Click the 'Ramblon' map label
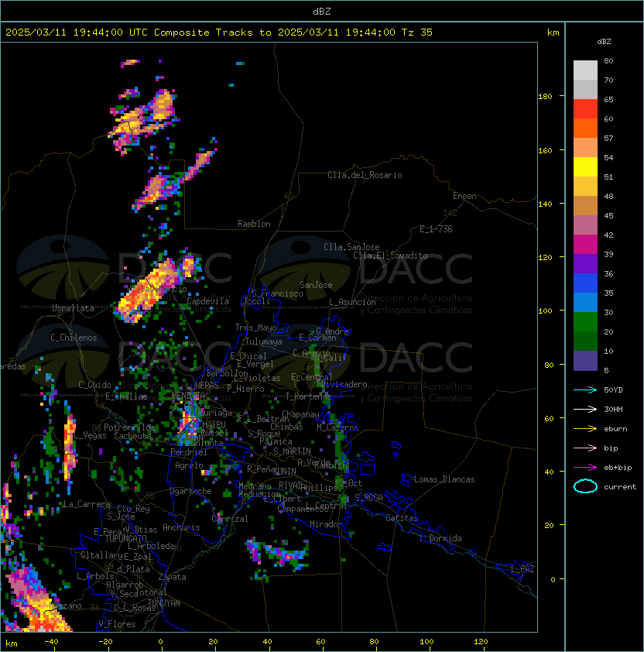Viewport: 644px width, 652px height. pyautogui.click(x=254, y=224)
